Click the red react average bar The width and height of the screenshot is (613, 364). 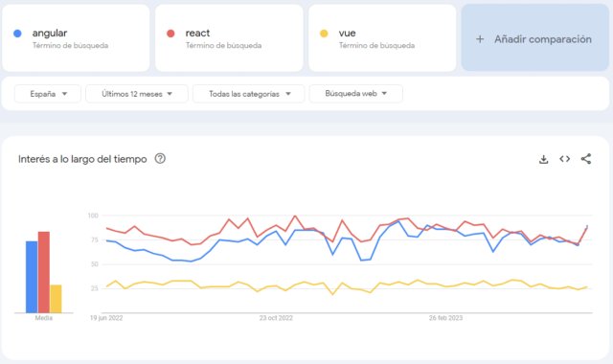point(44,272)
